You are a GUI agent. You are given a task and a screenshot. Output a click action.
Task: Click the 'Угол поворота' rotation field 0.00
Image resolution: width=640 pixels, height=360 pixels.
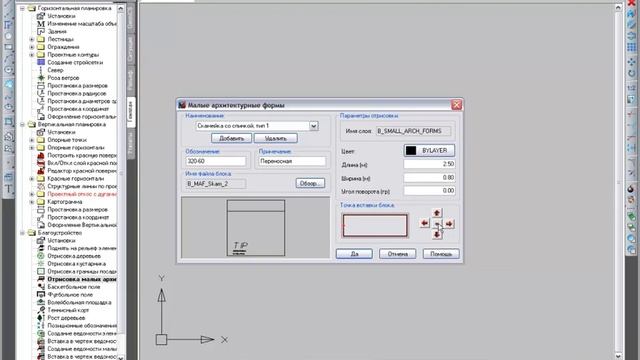(x=429, y=191)
